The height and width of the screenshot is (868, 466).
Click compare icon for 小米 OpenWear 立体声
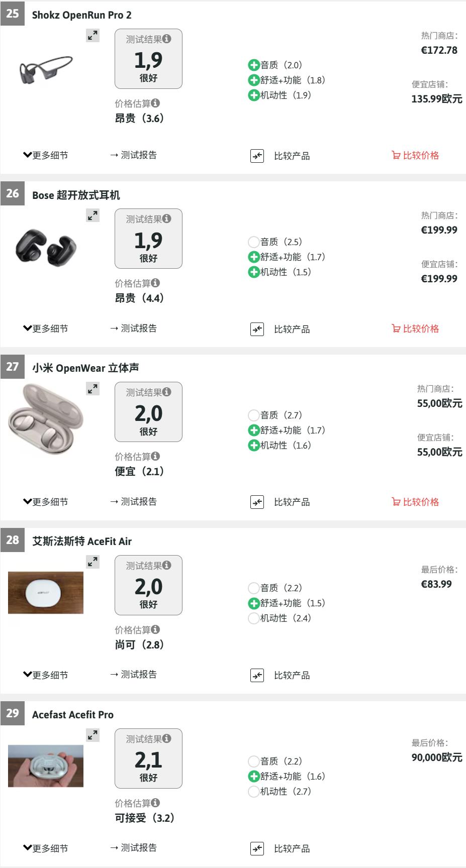[257, 502]
